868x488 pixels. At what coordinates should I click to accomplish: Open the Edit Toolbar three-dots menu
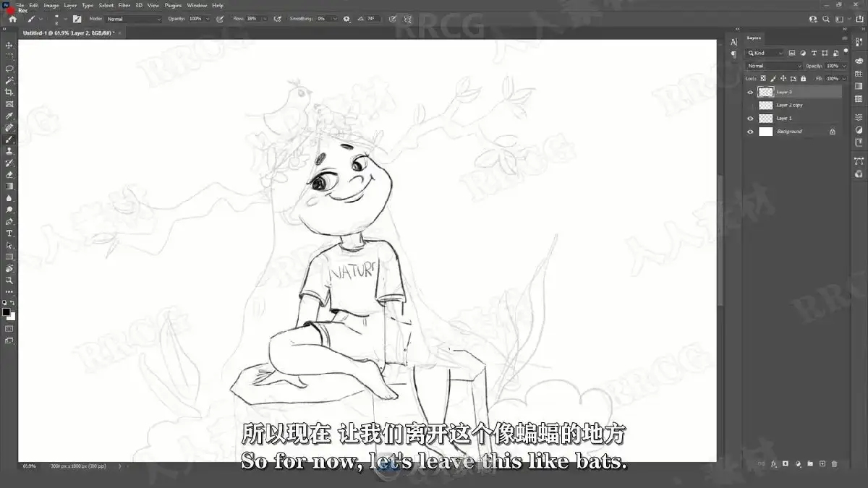click(9, 291)
